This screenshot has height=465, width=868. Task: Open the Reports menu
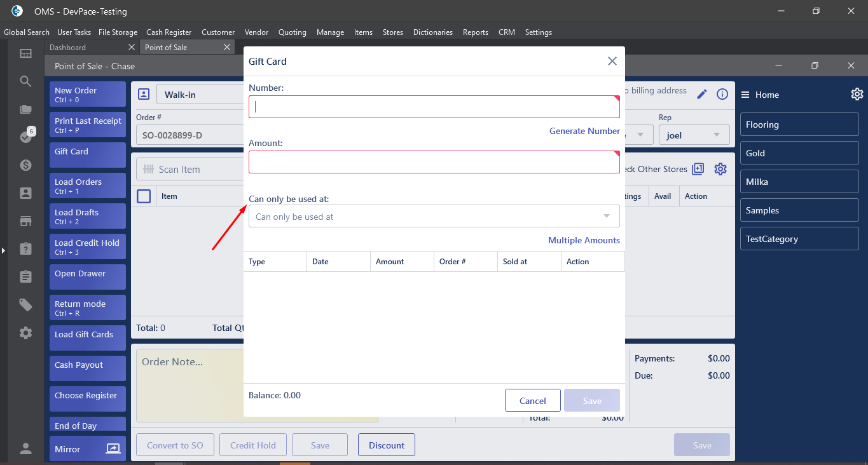point(476,32)
